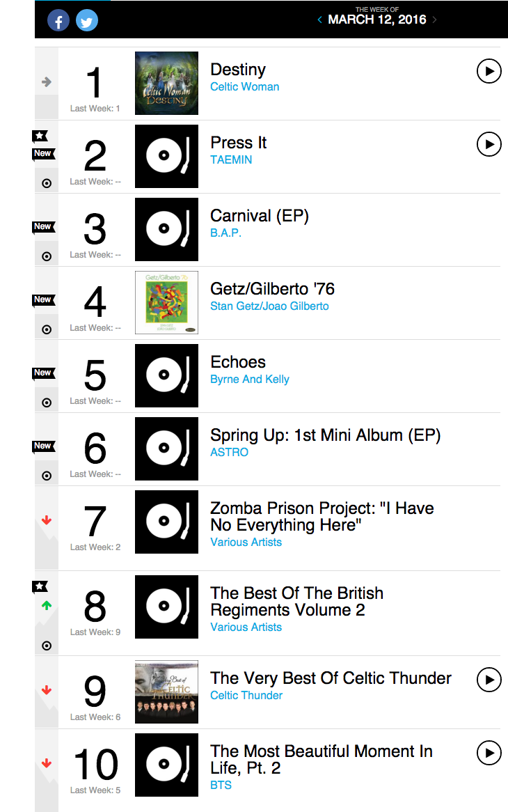508x812 pixels.
Task: Click New badge beside Echoes entry
Action: coord(43,373)
